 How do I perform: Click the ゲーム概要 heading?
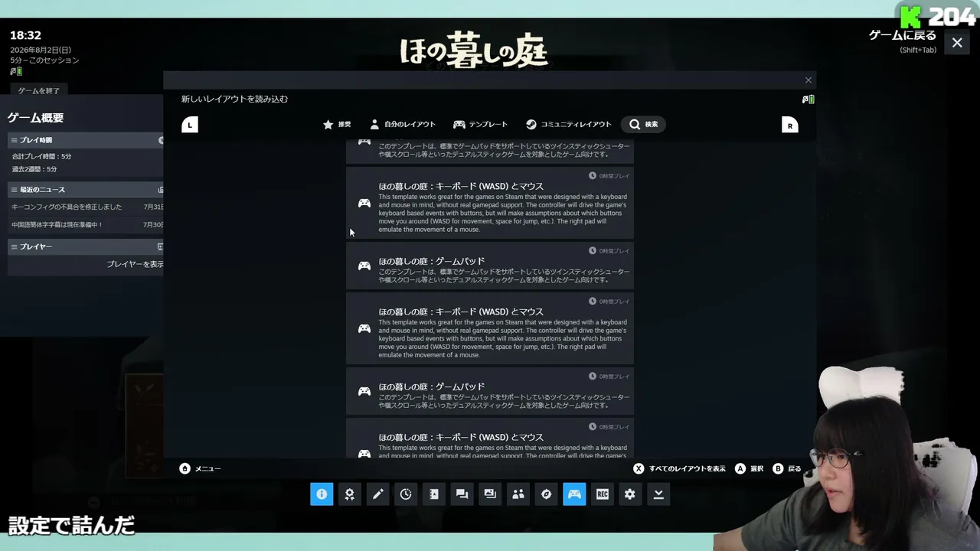click(35, 118)
